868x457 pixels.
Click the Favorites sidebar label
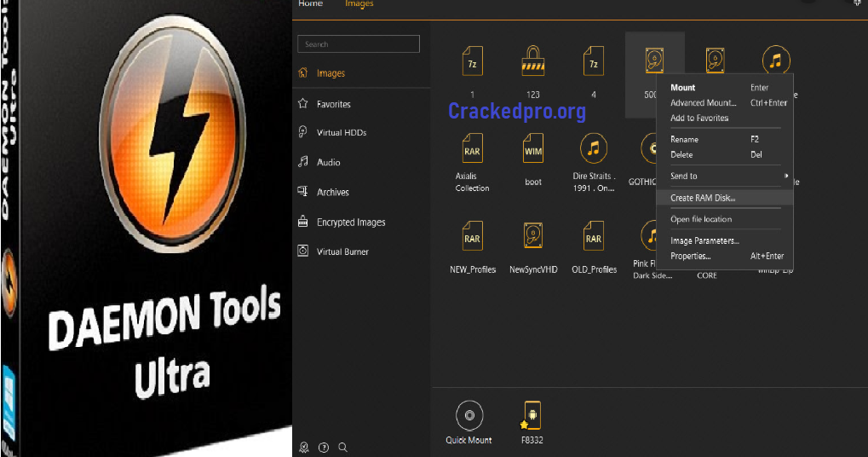click(333, 104)
